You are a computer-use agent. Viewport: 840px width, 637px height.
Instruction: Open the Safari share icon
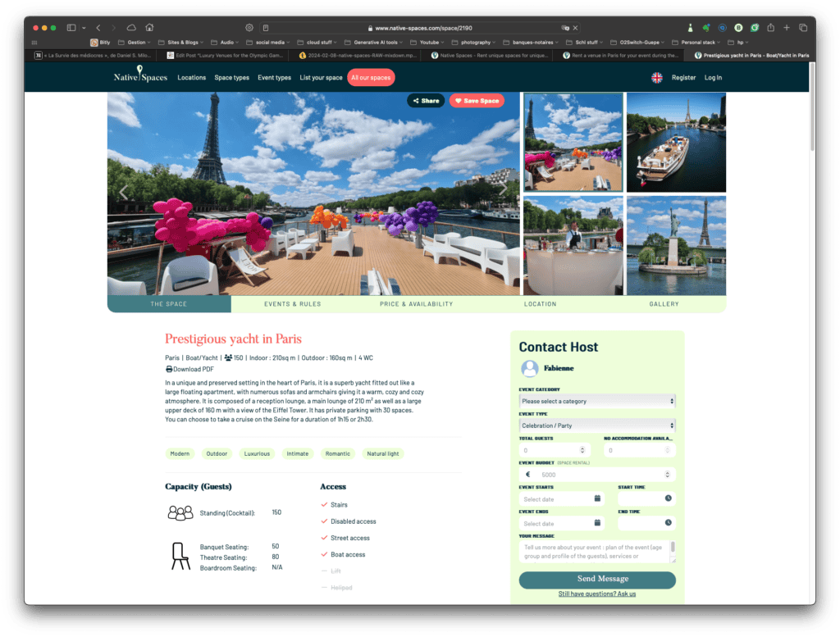[x=770, y=27]
